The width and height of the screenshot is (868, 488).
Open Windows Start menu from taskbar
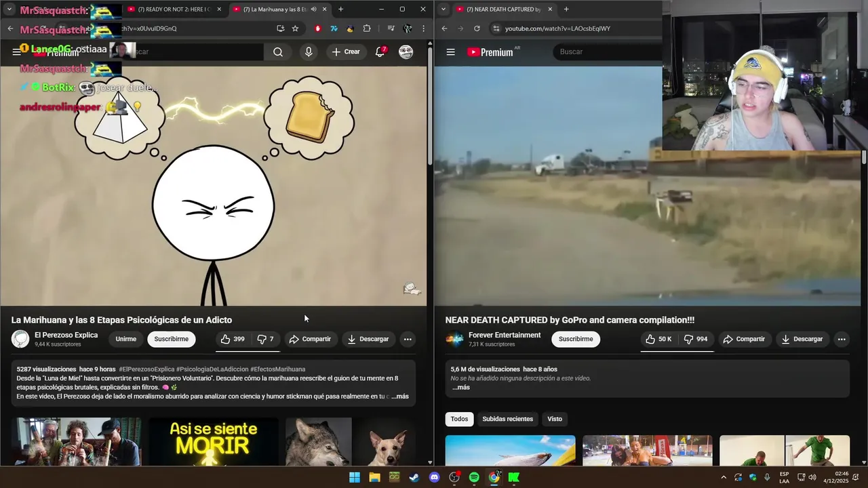coord(355,477)
